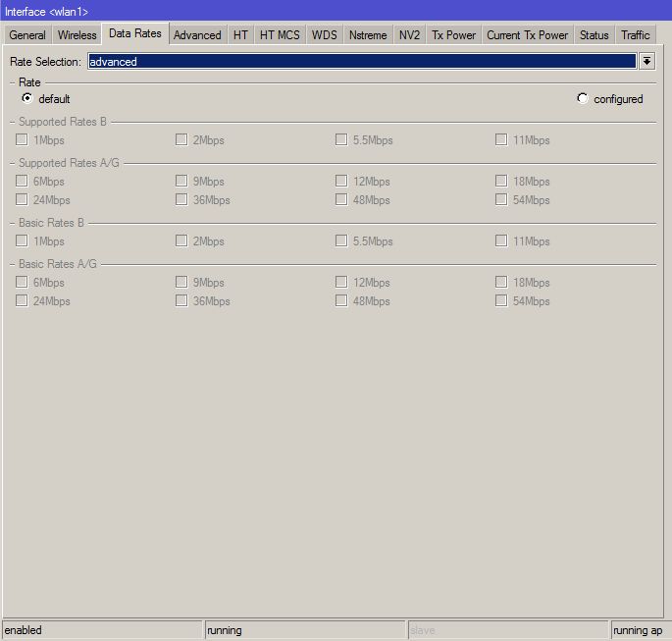Tick 48Mbps under Basic Rates A/G
The width and height of the screenshot is (672, 641).
point(341,301)
